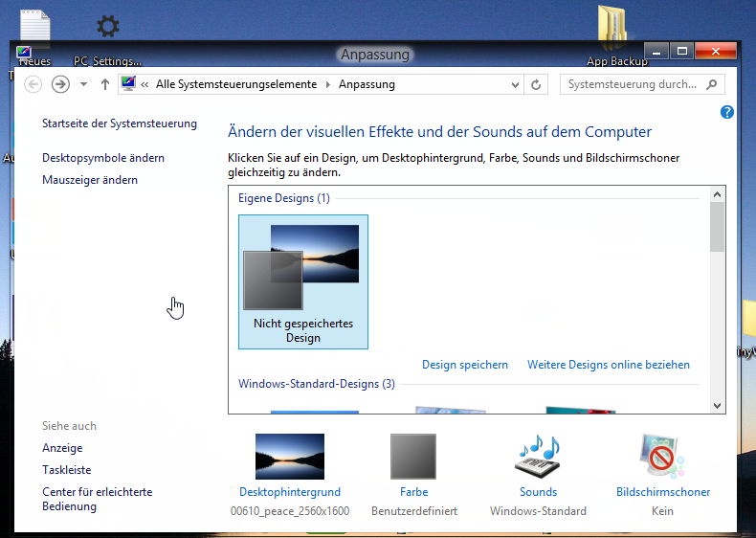
Task: Open Anzeige under Siehe auch
Action: pos(62,448)
